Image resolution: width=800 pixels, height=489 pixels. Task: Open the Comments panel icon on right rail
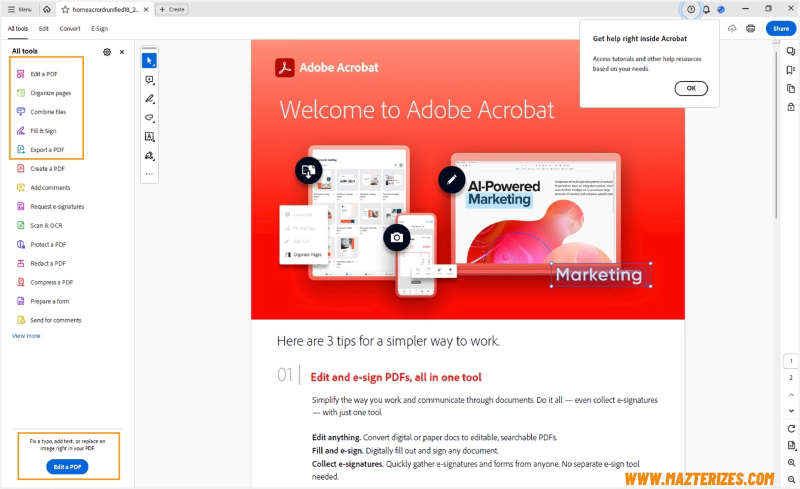click(790, 51)
